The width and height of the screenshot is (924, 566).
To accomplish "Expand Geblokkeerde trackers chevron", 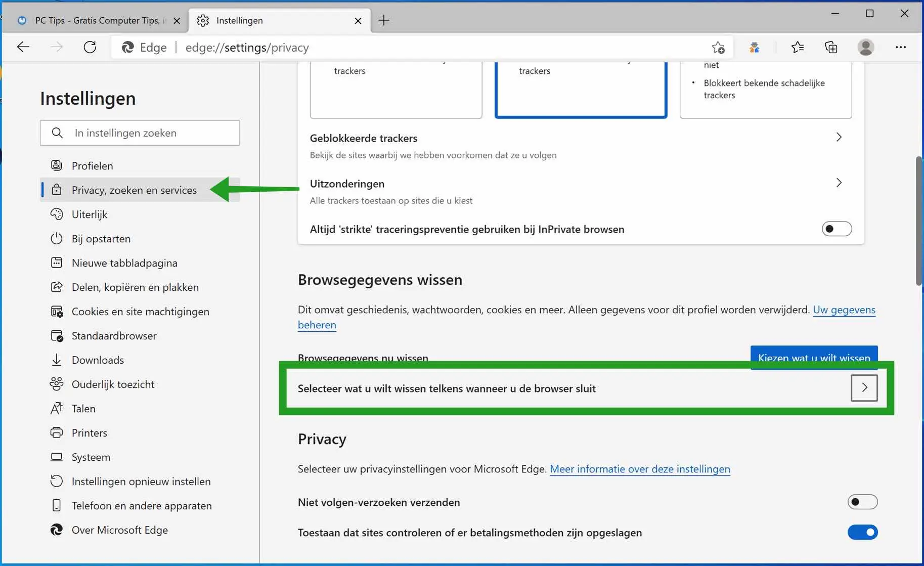I will pyautogui.click(x=839, y=137).
